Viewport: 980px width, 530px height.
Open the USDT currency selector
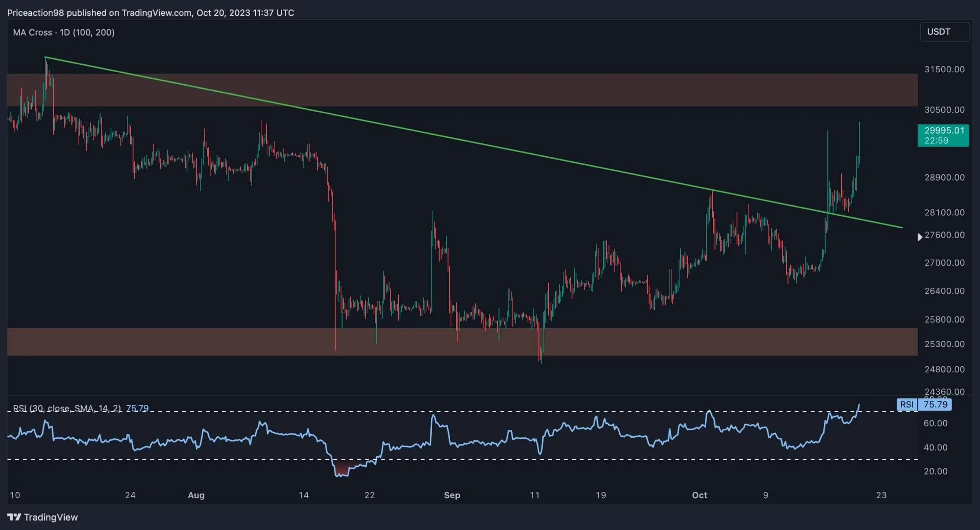point(944,32)
